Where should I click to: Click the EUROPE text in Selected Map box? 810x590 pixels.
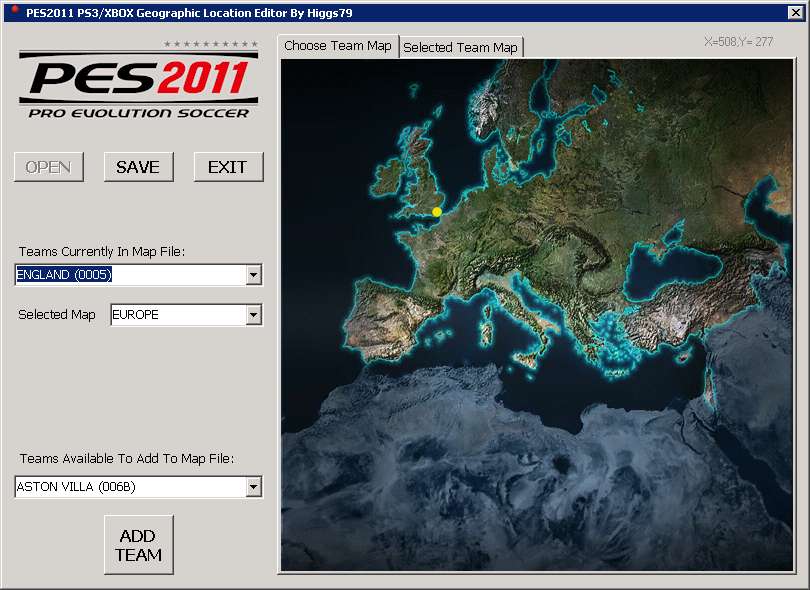coord(177,315)
